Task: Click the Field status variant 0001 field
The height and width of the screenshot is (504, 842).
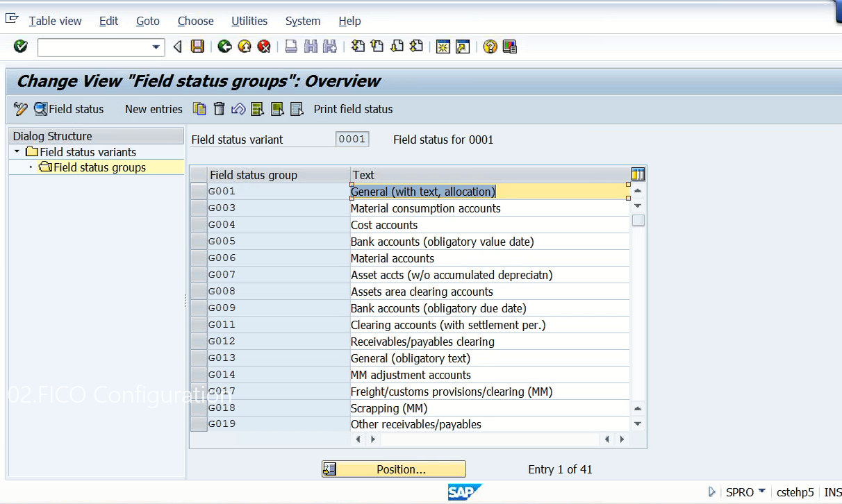Action: 352,139
